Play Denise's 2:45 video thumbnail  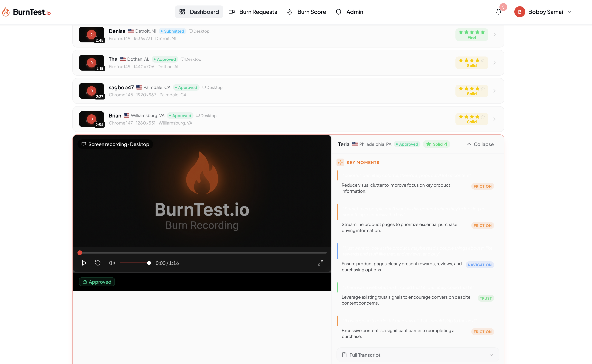(x=92, y=35)
